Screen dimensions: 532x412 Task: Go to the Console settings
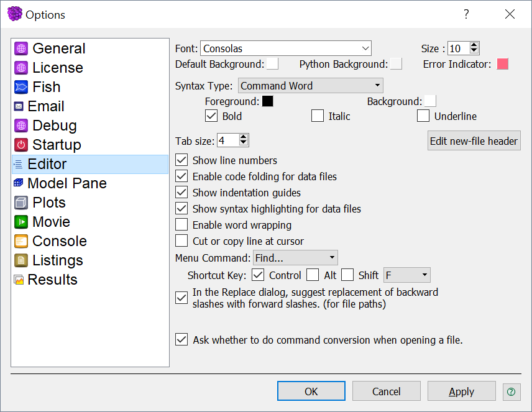point(90,241)
